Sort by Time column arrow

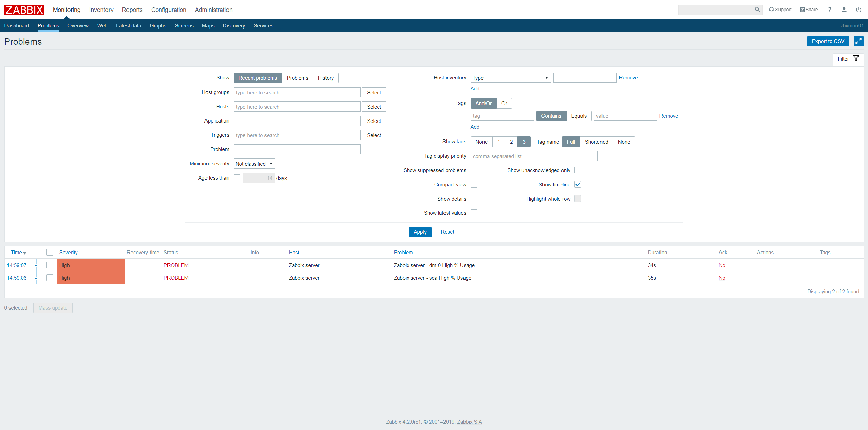25,253
